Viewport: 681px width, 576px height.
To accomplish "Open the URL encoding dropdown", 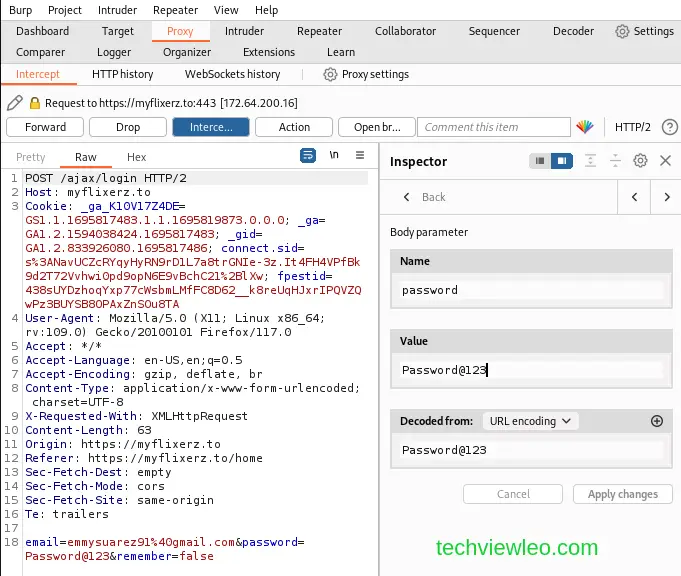I will click(530, 421).
